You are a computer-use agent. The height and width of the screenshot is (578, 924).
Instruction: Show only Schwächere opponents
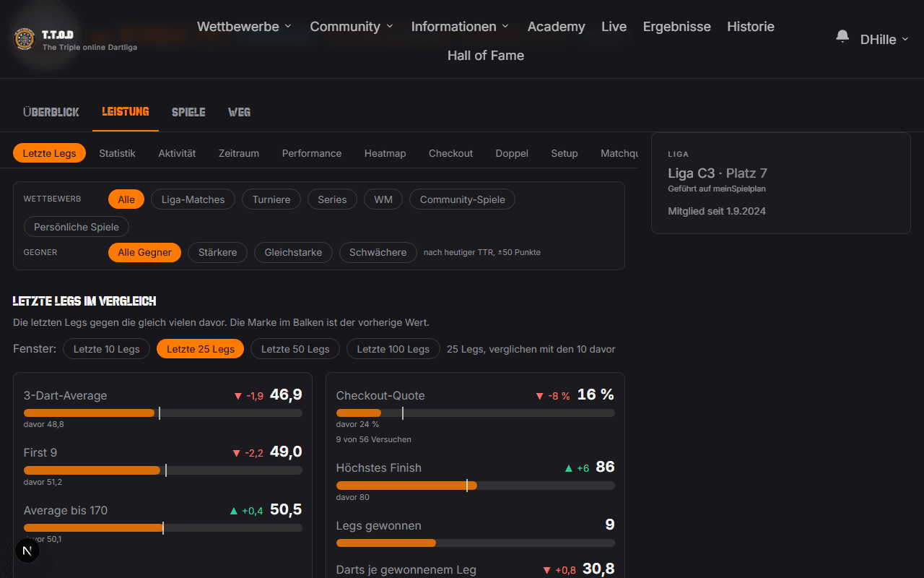378,252
